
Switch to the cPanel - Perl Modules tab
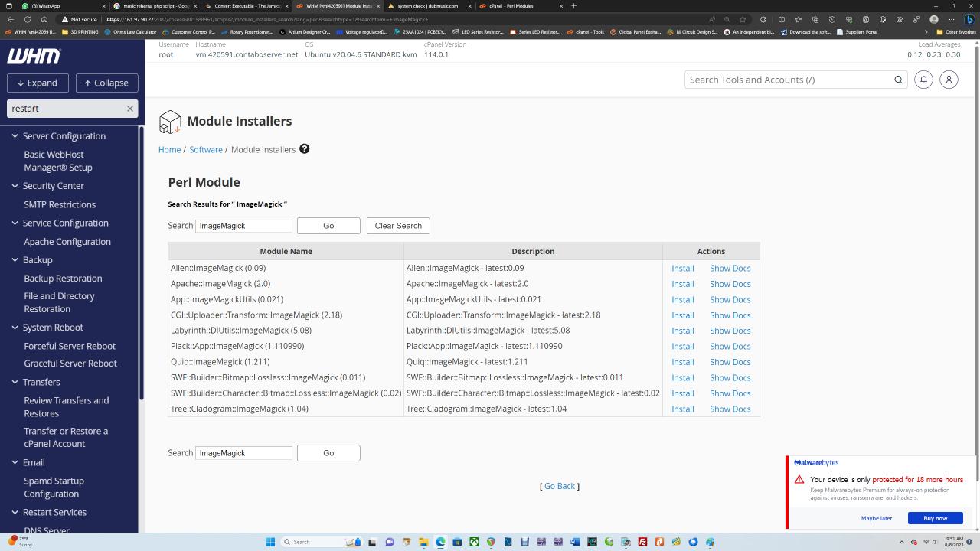(x=511, y=6)
